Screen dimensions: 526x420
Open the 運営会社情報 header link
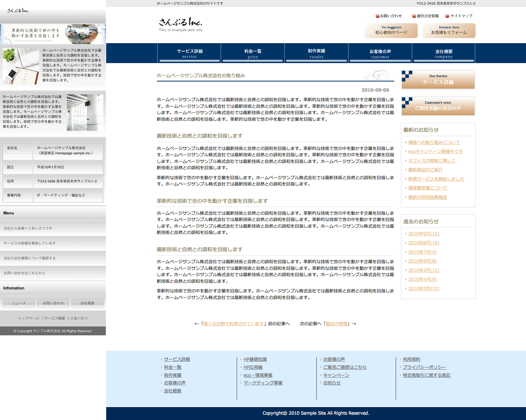(427, 16)
